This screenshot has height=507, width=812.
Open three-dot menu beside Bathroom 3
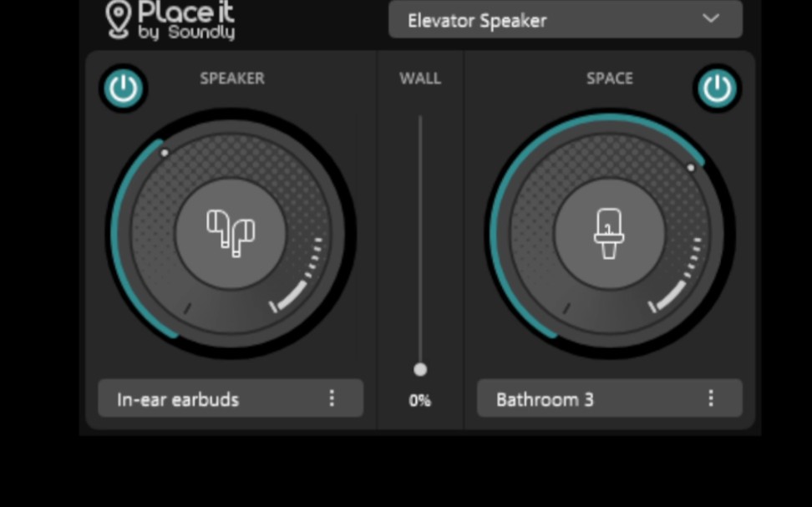click(711, 398)
